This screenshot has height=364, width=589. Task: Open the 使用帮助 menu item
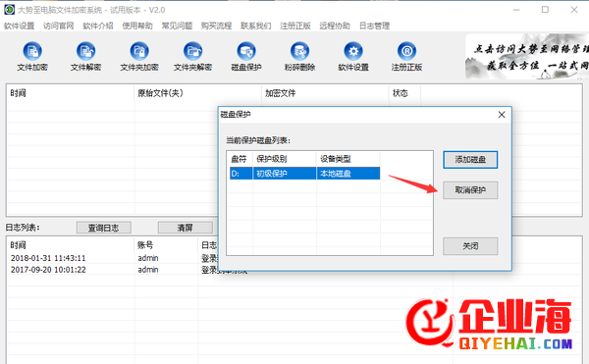pyautogui.click(x=137, y=26)
